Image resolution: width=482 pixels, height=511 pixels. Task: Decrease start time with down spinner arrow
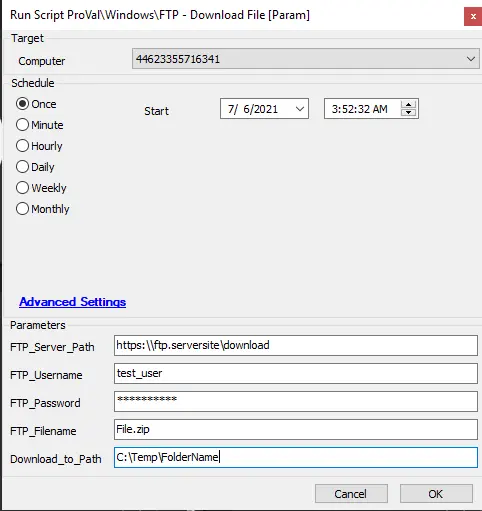point(408,113)
